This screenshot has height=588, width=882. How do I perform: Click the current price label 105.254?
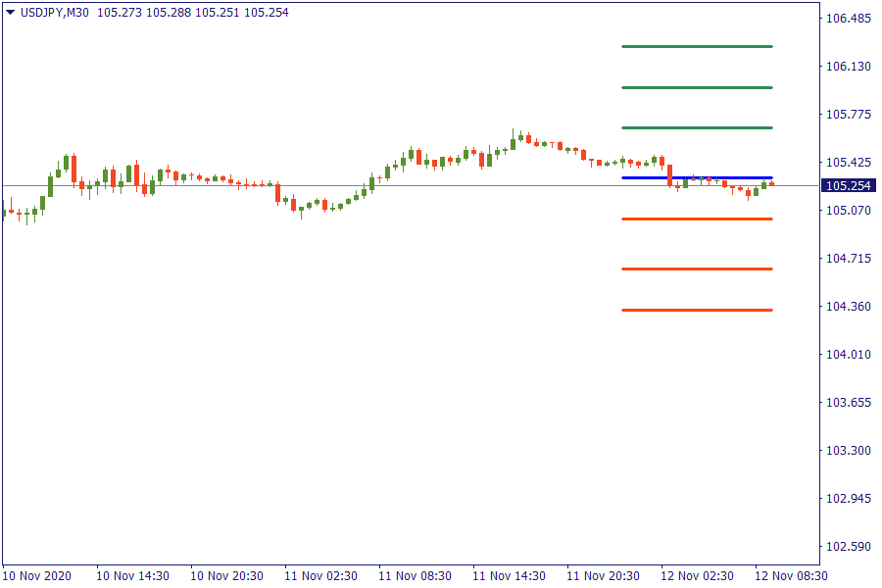click(x=849, y=185)
